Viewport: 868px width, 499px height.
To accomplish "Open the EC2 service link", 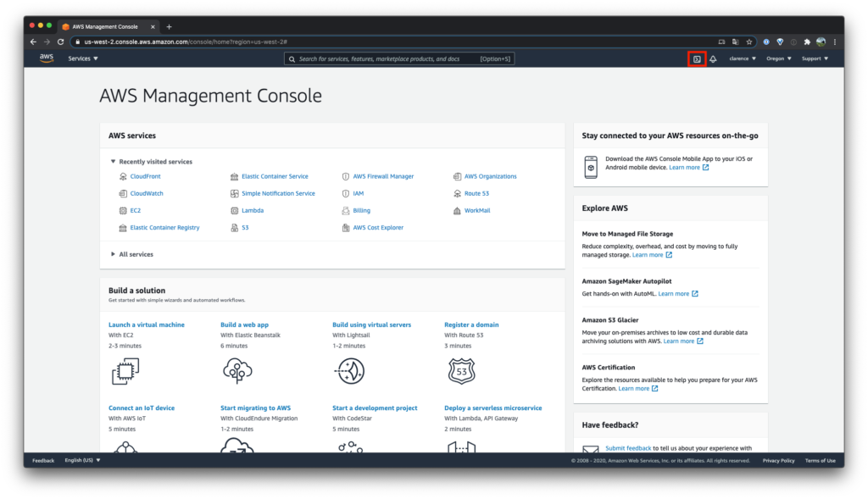I will pos(136,210).
